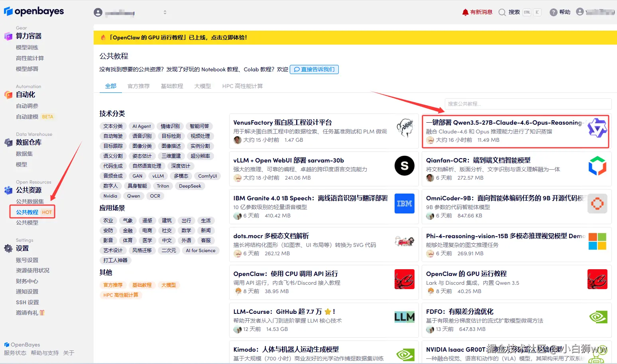Click the dots.mocr card thumbnail
Screen dimensions: 617x364
(405, 241)
